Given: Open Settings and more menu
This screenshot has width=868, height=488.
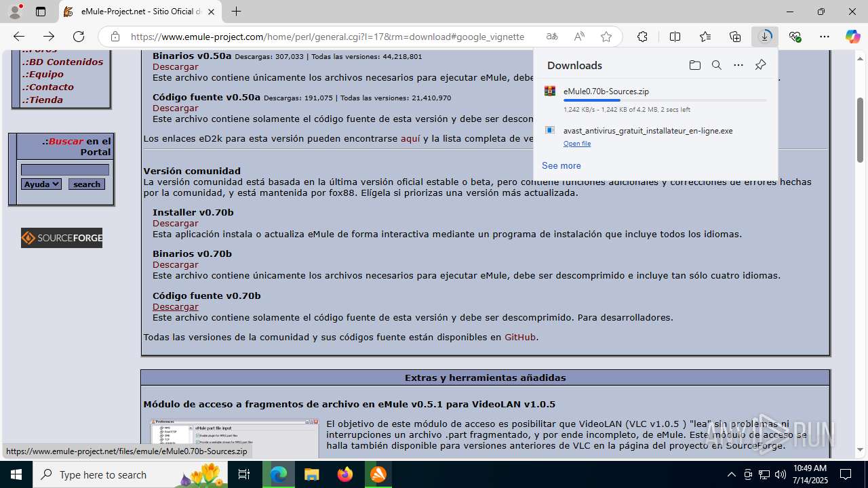Looking at the screenshot, I should coord(825,37).
